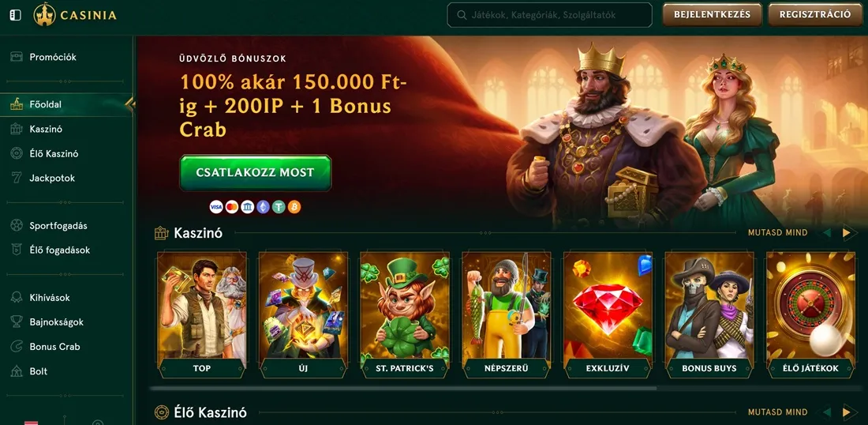Click Mutasd Mind beside Kaszinó heading
868x425 pixels.
point(778,233)
